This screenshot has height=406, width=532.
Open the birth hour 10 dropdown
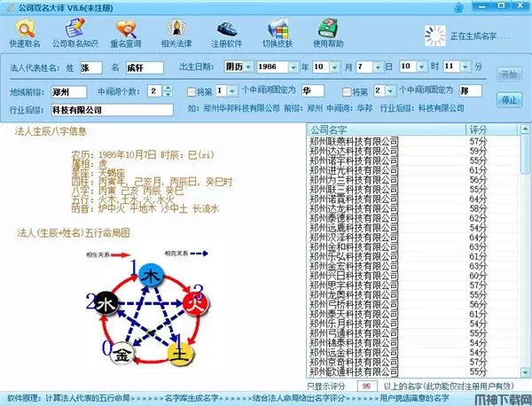(422, 66)
